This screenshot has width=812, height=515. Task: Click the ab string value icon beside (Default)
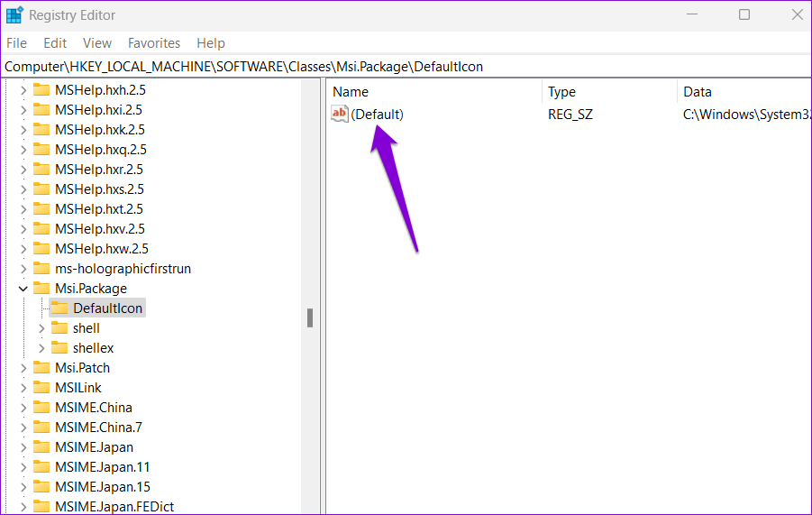340,115
